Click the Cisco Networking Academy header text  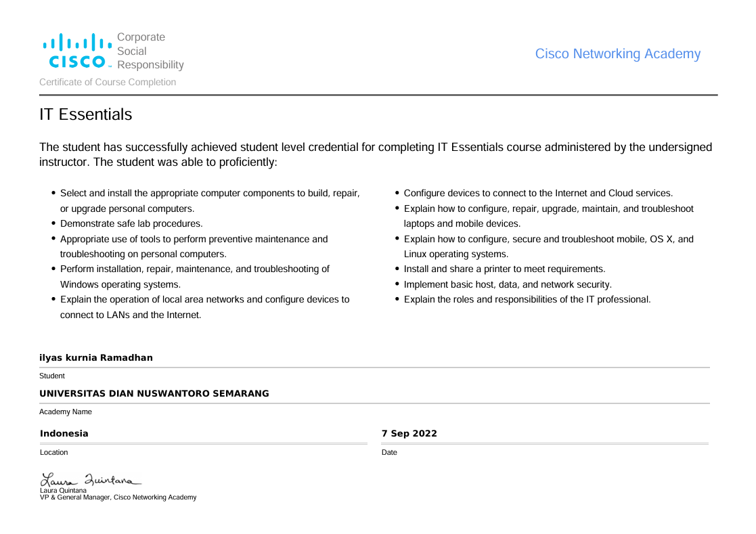click(x=617, y=54)
